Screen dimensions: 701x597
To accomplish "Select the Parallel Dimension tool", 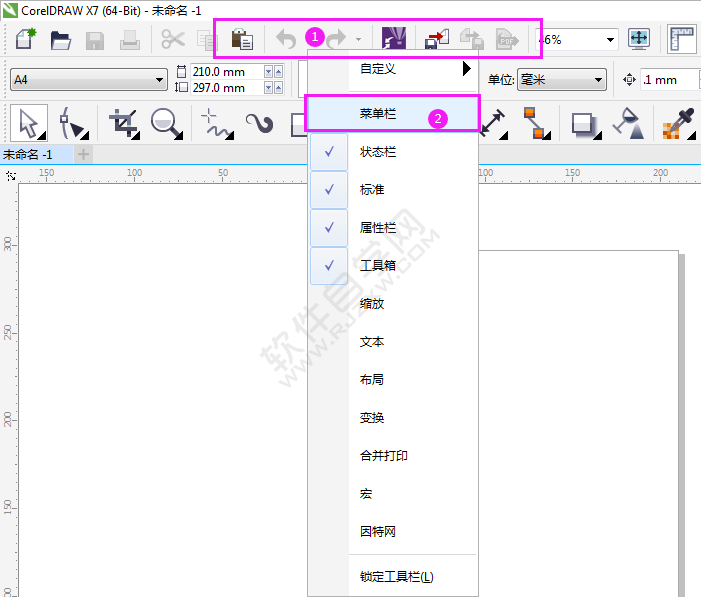I will point(494,123).
